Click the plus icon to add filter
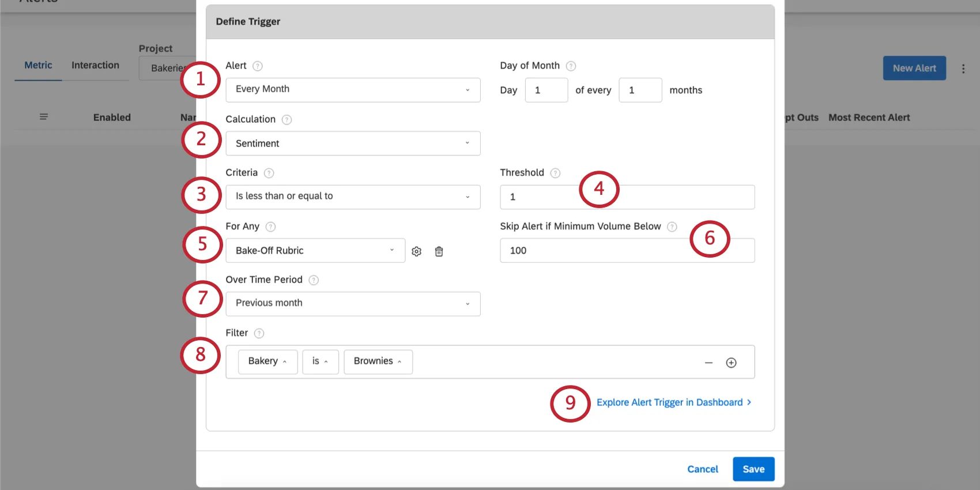 [x=731, y=363]
